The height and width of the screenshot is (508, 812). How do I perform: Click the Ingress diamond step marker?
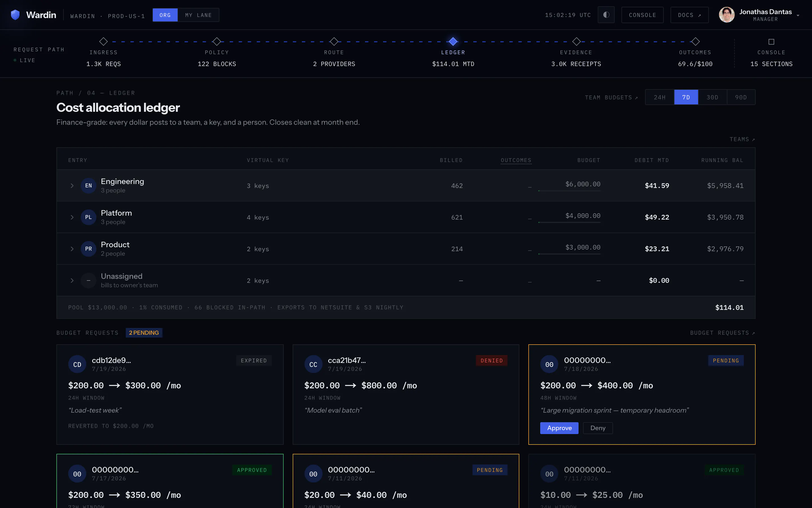click(103, 41)
